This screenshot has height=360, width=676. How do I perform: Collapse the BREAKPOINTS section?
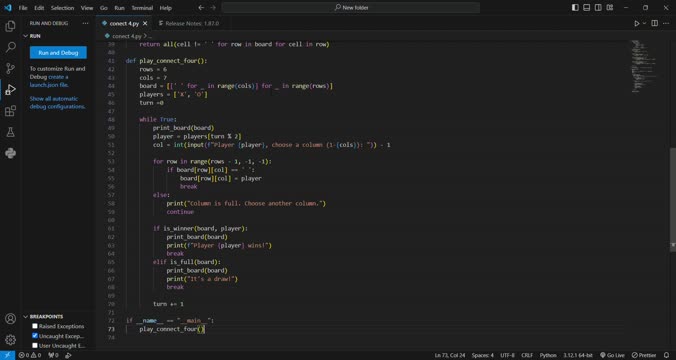tap(25, 316)
